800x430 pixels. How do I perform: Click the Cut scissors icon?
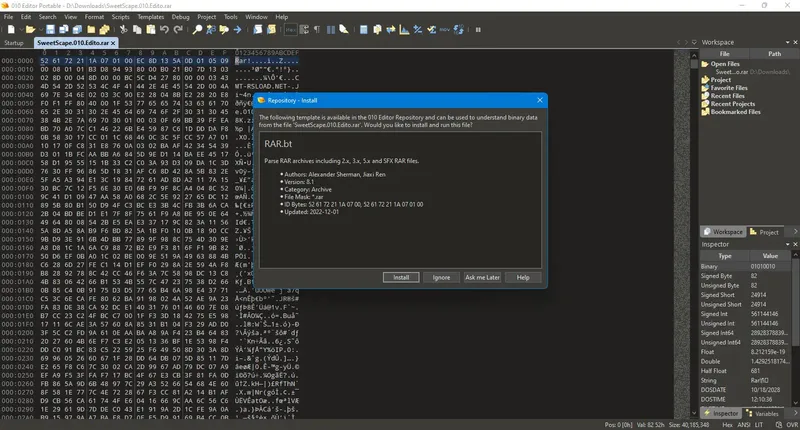tap(123, 30)
